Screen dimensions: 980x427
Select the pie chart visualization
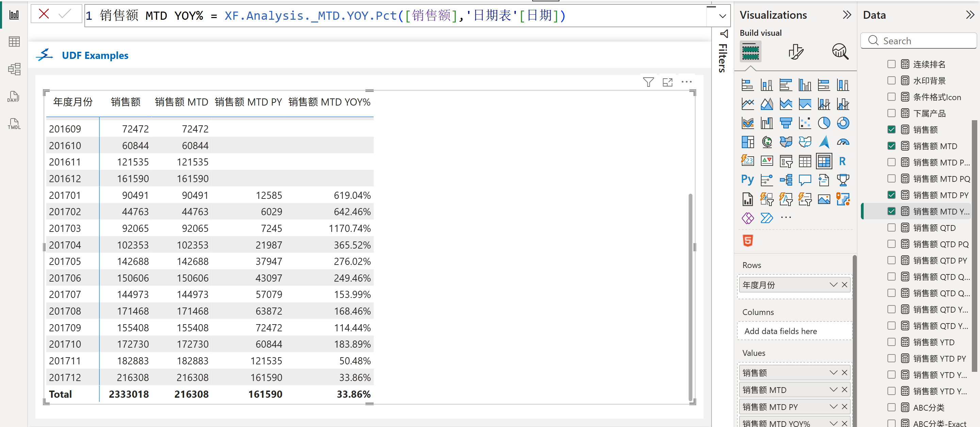point(823,123)
